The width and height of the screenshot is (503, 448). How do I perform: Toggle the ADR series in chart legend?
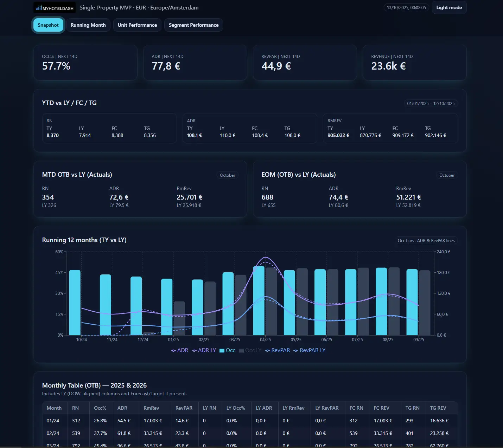pyautogui.click(x=180, y=350)
